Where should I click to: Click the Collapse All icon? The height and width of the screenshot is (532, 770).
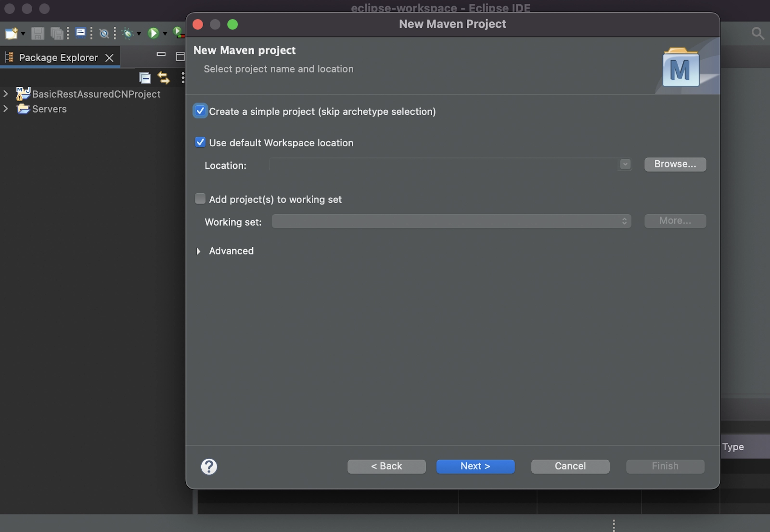145,77
